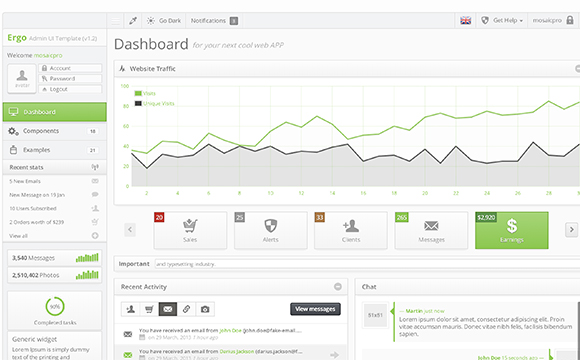Toggle the envelope filter in Recent Activity

point(168,309)
